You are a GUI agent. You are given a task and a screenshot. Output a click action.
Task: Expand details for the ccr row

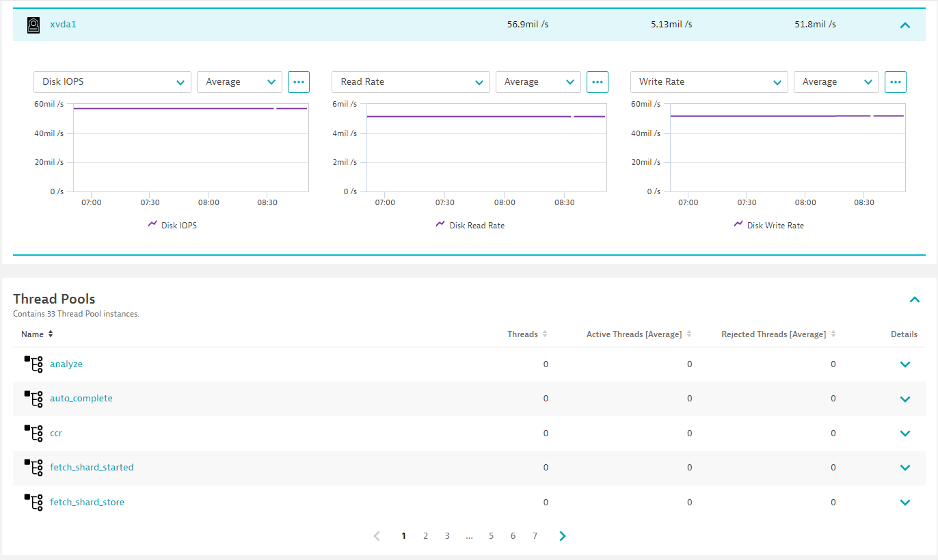pos(905,434)
